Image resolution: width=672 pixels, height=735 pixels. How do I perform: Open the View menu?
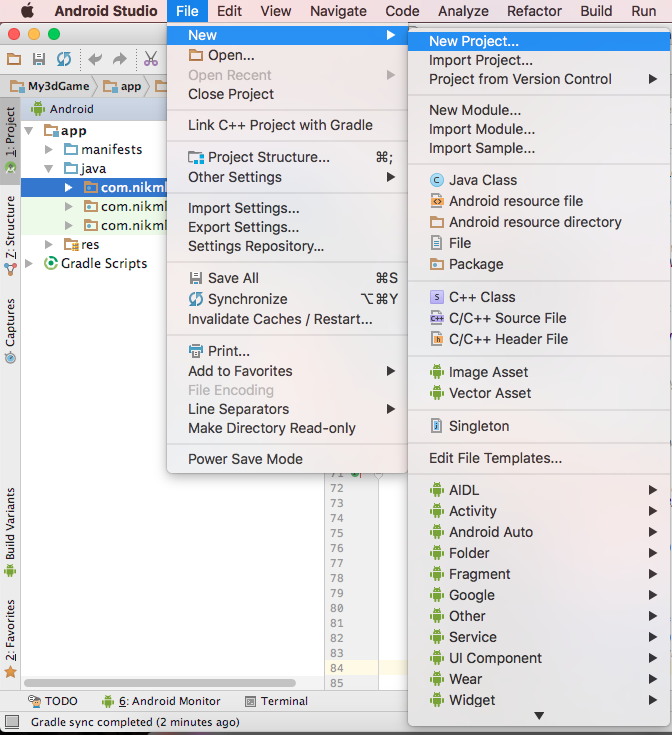pos(276,11)
